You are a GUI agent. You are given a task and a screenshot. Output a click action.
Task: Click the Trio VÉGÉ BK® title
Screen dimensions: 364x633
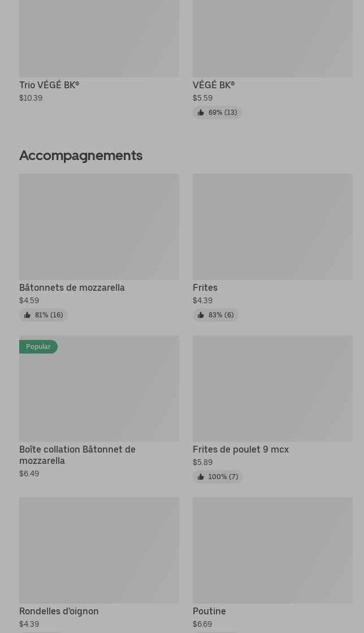(x=49, y=85)
